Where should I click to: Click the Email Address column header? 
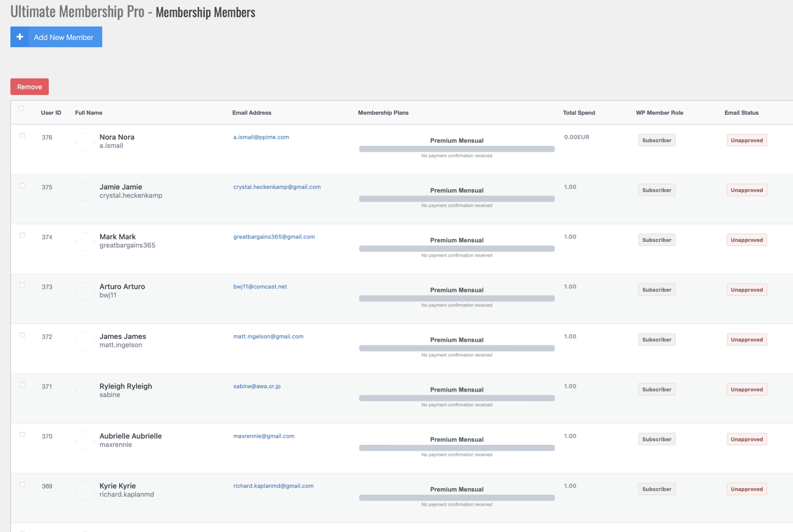(252, 113)
